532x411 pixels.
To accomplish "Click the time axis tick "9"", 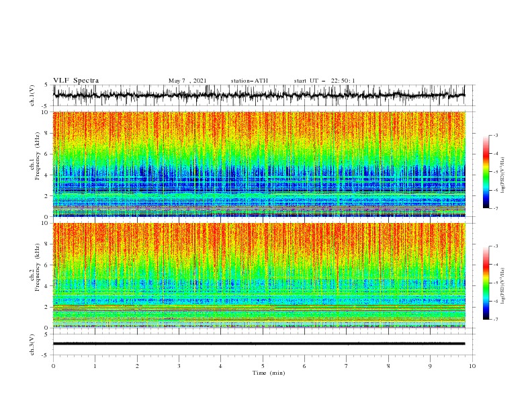I will click(x=430, y=366).
